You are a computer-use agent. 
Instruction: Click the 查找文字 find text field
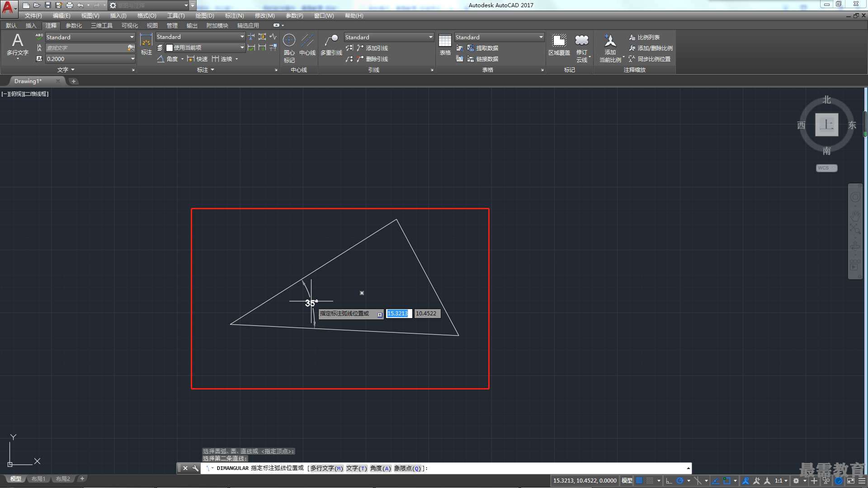[x=86, y=48]
